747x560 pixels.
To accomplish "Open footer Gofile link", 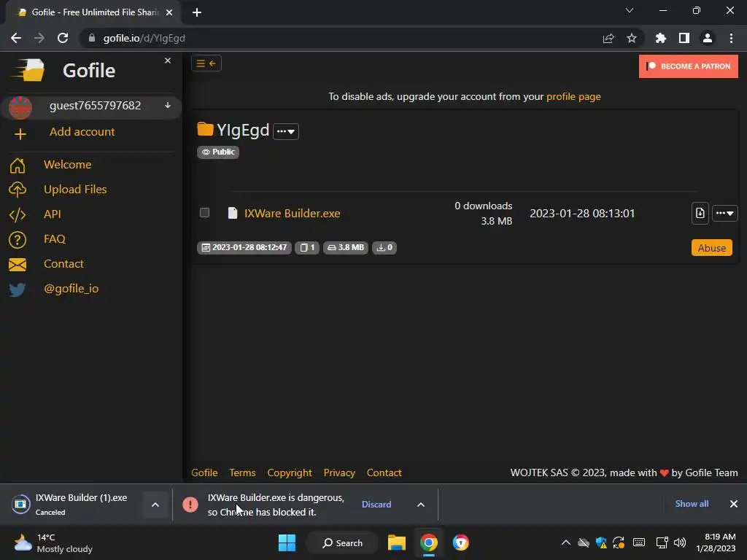I will 204,472.
